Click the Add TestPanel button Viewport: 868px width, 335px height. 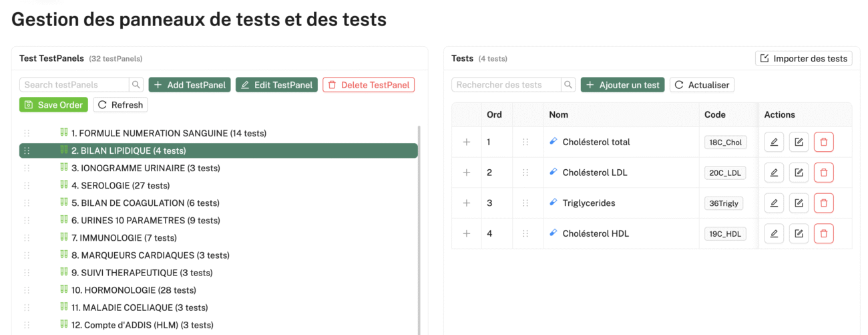point(190,85)
